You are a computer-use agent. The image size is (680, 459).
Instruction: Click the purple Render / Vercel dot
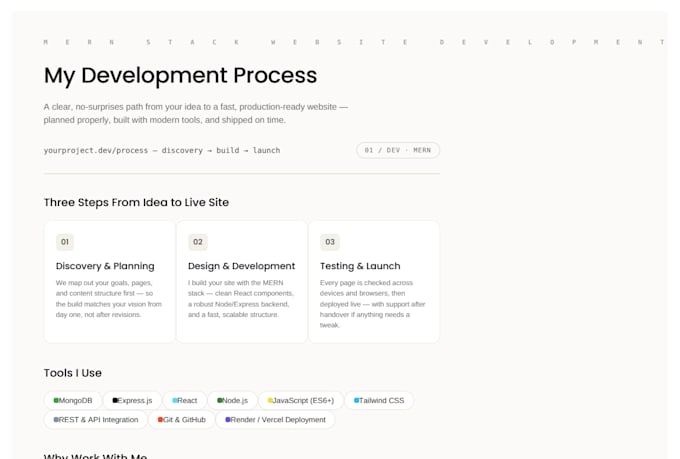[228, 420]
